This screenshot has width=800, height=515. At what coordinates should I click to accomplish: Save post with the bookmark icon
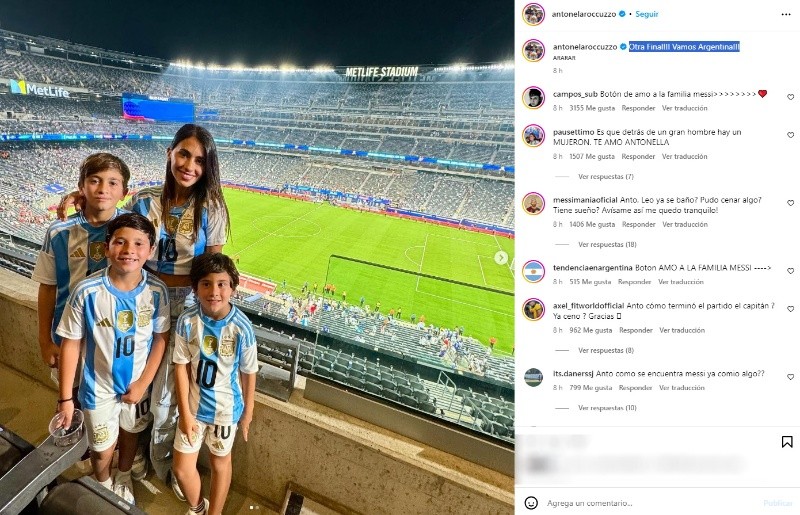787,442
